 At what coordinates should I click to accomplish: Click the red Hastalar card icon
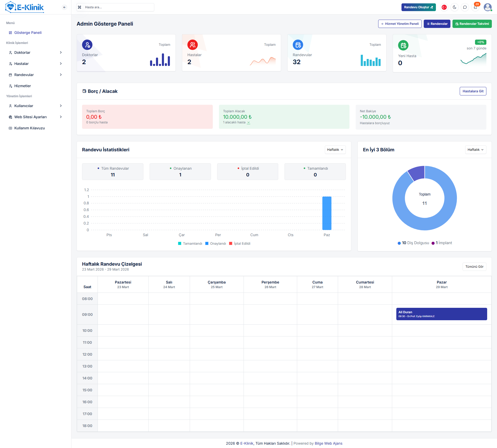(x=193, y=45)
